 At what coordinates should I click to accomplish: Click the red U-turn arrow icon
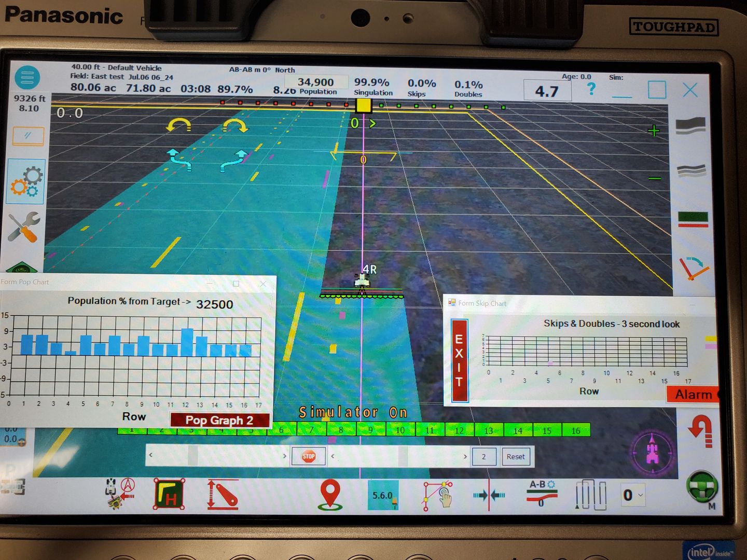pos(701,431)
